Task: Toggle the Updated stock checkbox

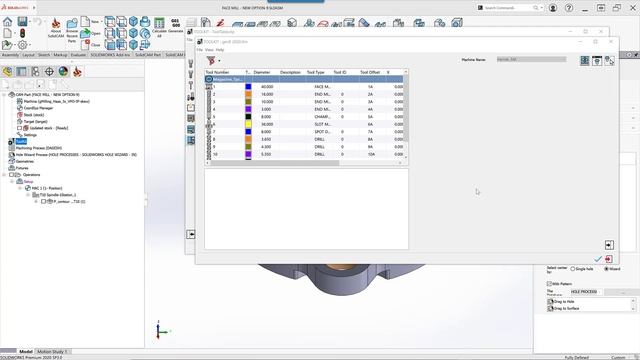Action: point(19,128)
